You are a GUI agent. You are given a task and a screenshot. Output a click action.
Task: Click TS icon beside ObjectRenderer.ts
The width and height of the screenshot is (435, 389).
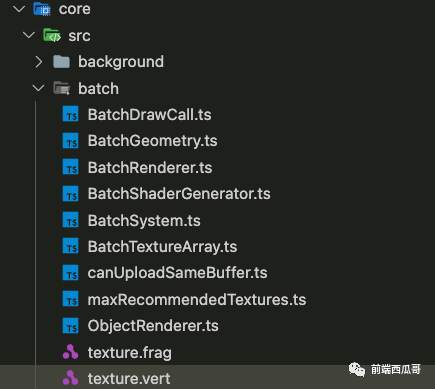pos(71,325)
